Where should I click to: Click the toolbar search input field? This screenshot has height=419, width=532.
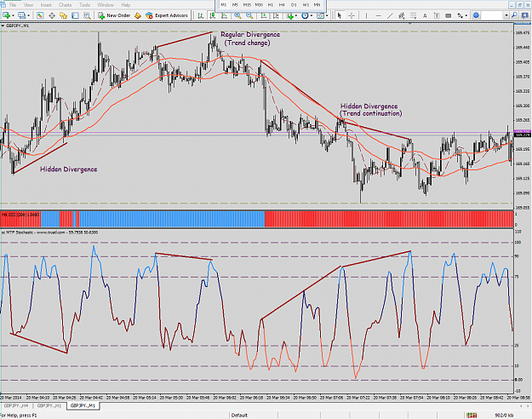tap(493, 15)
